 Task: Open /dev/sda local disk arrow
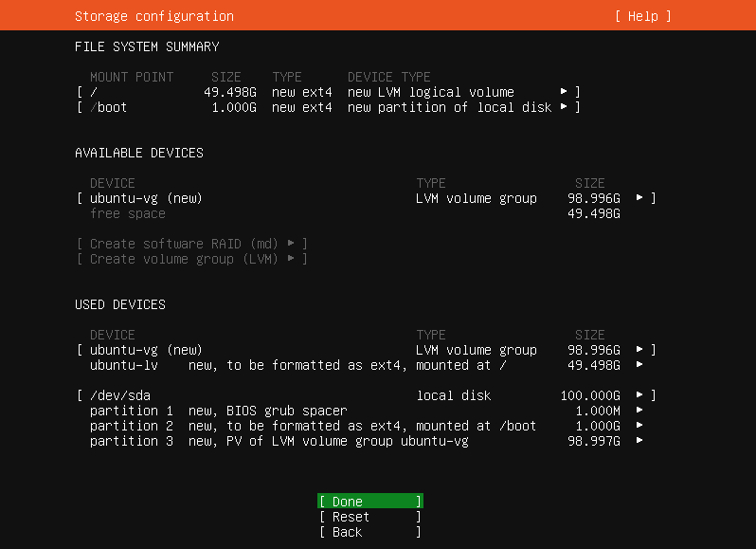click(639, 395)
